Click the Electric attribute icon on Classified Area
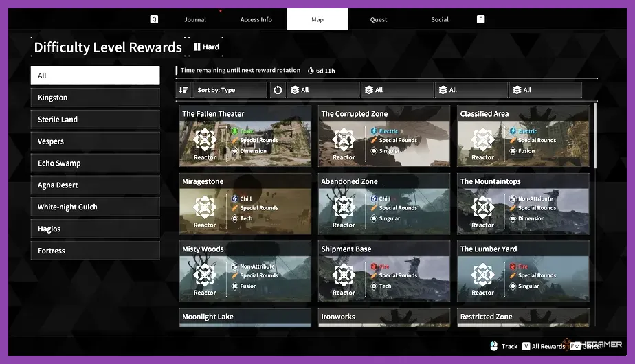This screenshot has width=635, height=364. 513,131
